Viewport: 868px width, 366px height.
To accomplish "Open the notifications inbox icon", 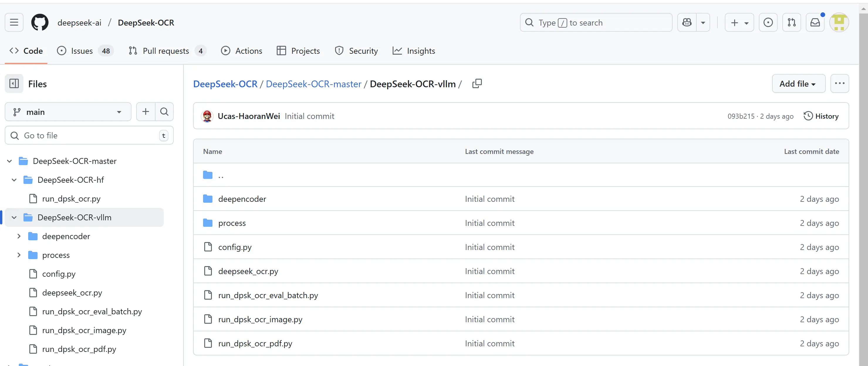I will (x=815, y=23).
